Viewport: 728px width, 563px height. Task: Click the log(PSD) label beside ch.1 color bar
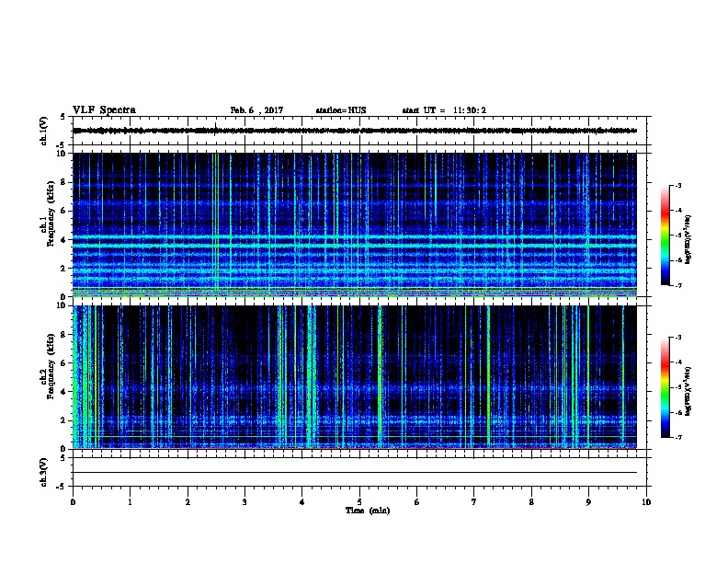pyautogui.click(x=688, y=240)
